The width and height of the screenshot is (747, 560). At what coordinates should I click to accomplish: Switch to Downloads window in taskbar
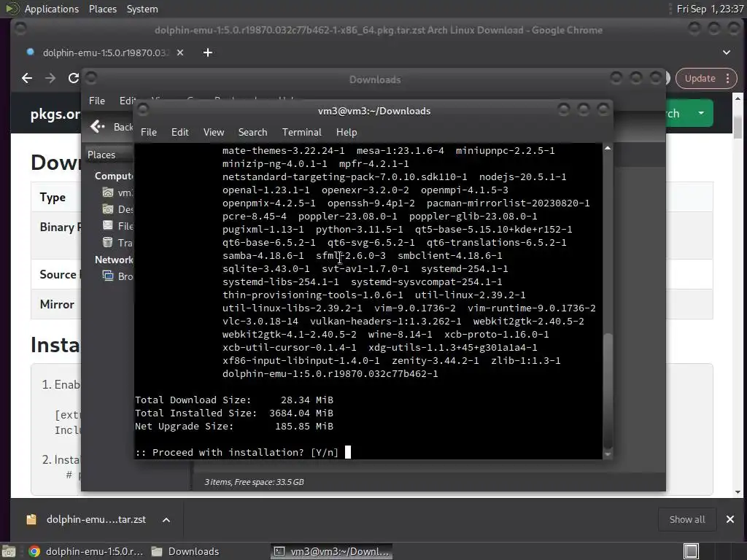[x=185, y=551]
